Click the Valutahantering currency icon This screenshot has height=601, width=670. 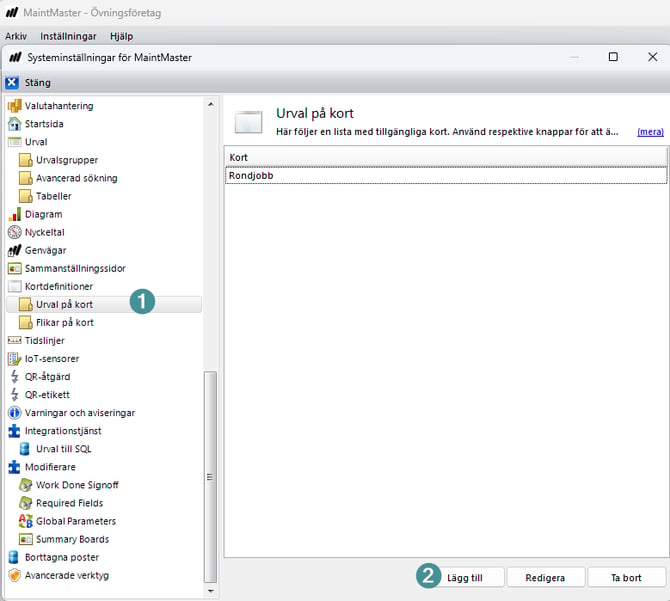(15, 106)
